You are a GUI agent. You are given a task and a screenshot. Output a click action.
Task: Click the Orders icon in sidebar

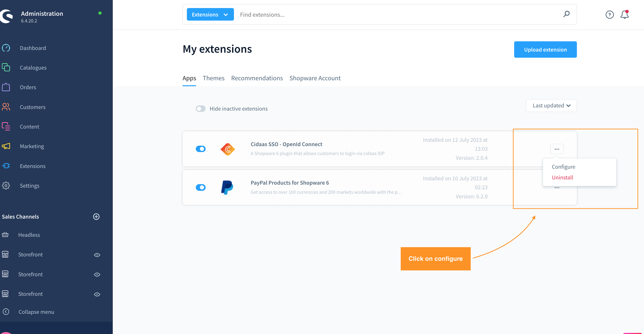point(6,87)
